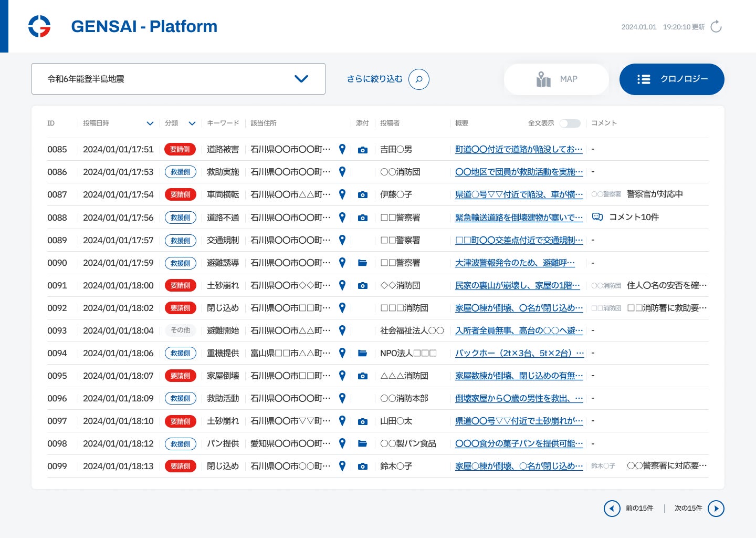Click map pin for entry 0093
This screenshot has height=538, width=756.
(342, 330)
